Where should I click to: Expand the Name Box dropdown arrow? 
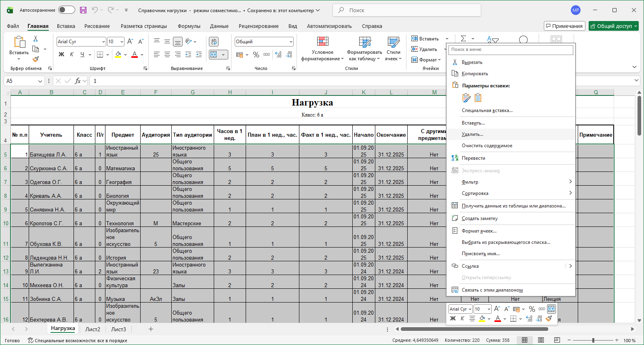click(40, 81)
